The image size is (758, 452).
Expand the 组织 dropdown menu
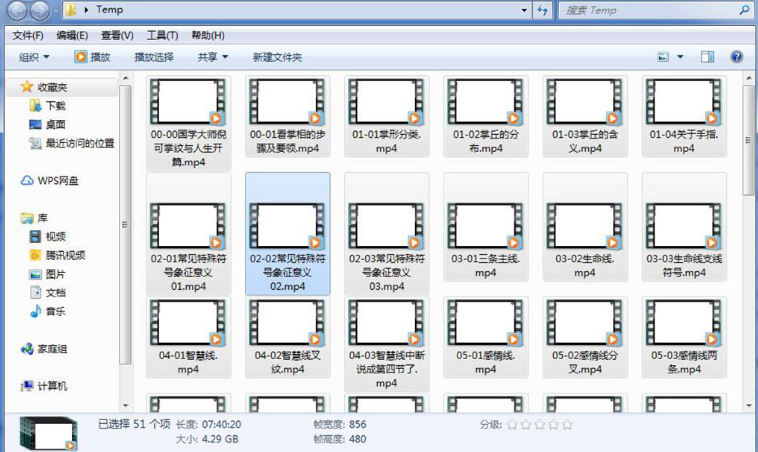click(34, 57)
